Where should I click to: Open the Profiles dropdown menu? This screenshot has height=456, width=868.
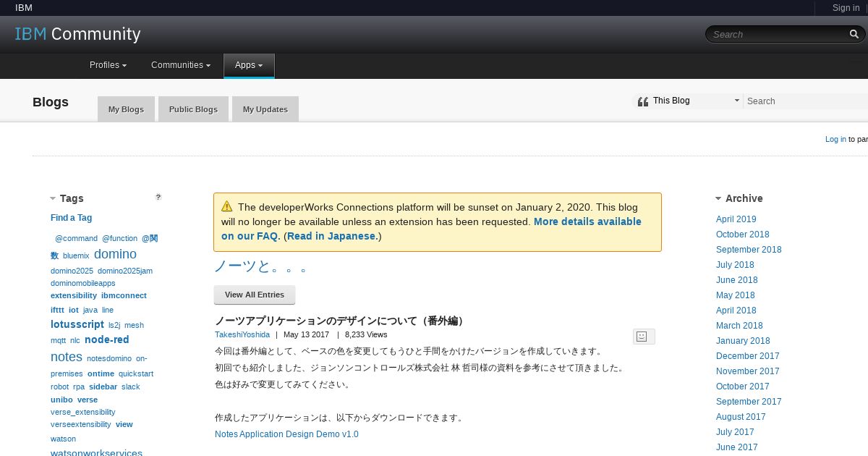(108, 65)
